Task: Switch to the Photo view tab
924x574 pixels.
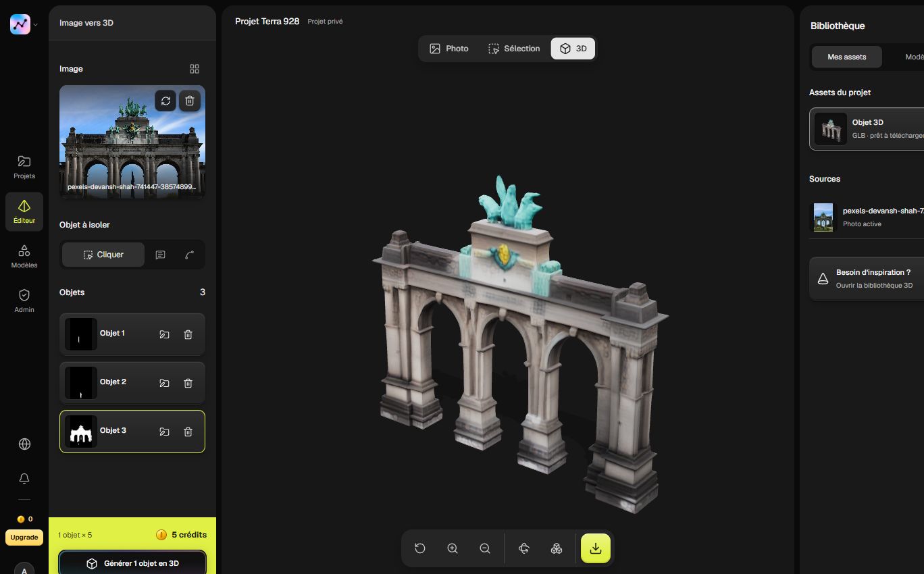Action: [x=449, y=49]
